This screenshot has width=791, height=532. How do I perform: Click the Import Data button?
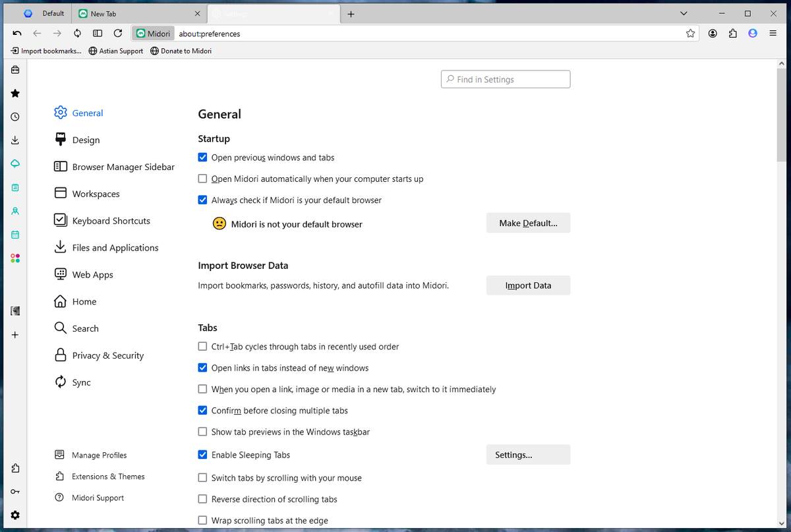(x=528, y=285)
